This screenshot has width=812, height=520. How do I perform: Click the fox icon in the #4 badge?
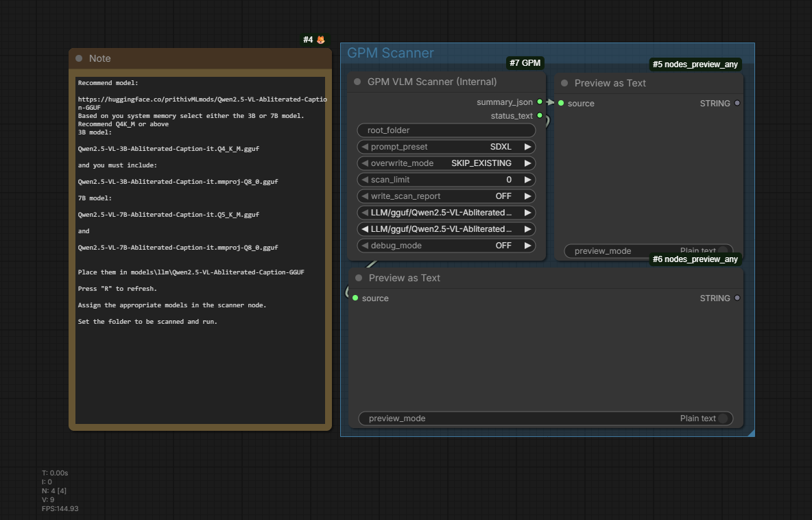(320, 40)
